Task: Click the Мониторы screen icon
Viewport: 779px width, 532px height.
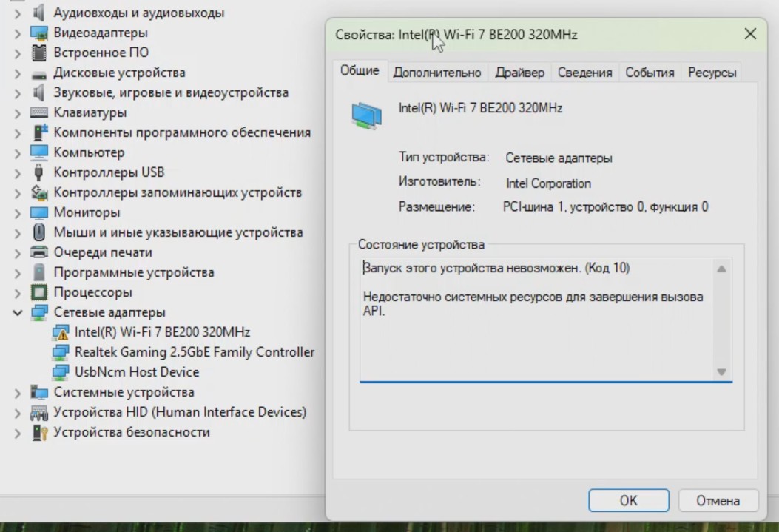Action: (38, 212)
